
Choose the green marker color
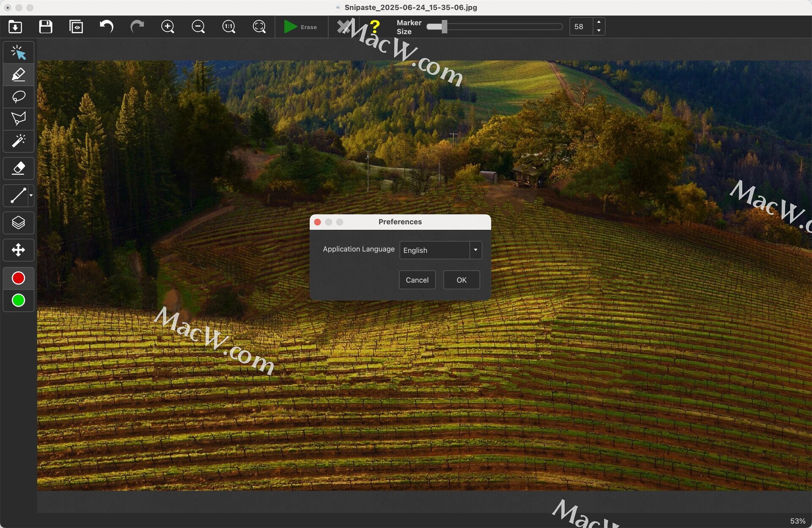(x=19, y=300)
